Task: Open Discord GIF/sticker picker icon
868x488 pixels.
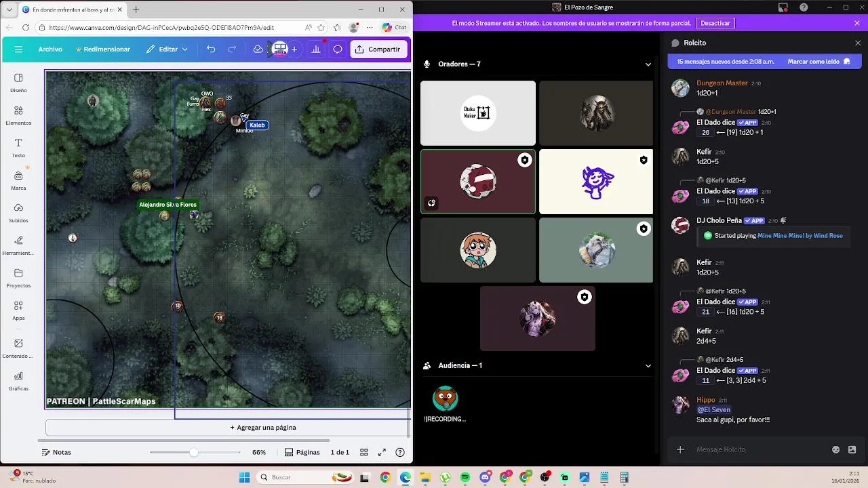Action: [x=852, y=449]
